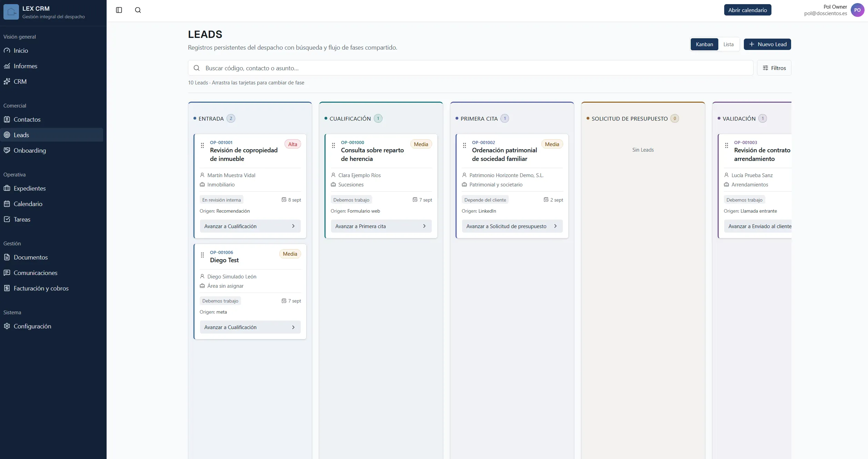This screenshot has height=459, width=868.
Task: Open Onboarding in the sidebar
Action: click(52, 150)
